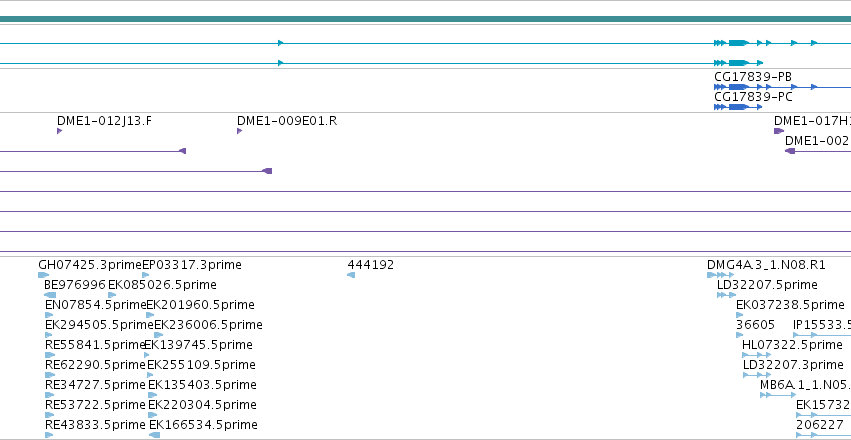Click the teal chromosome overview bar
The width and height of the screenshot is (851, 440).
(x=426, y=19)
